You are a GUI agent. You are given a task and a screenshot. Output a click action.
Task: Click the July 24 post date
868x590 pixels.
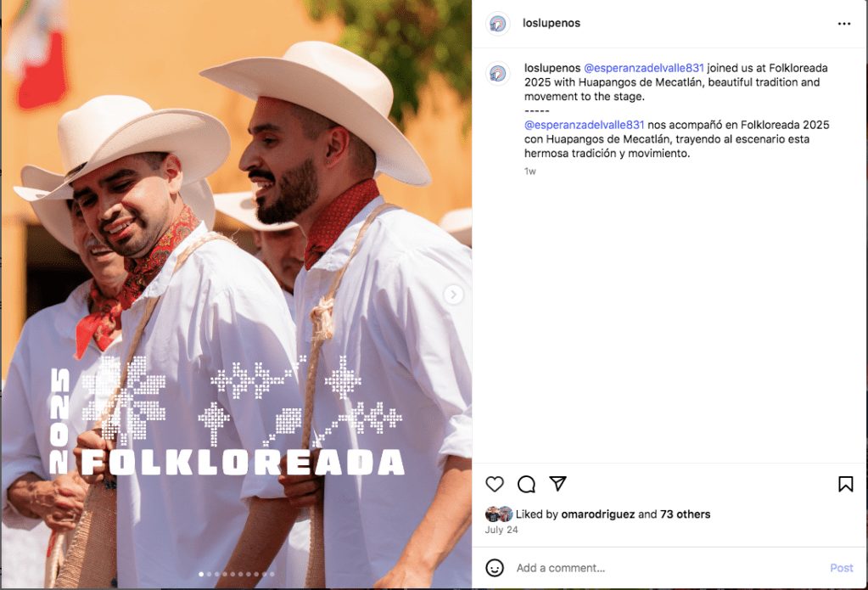501,530
